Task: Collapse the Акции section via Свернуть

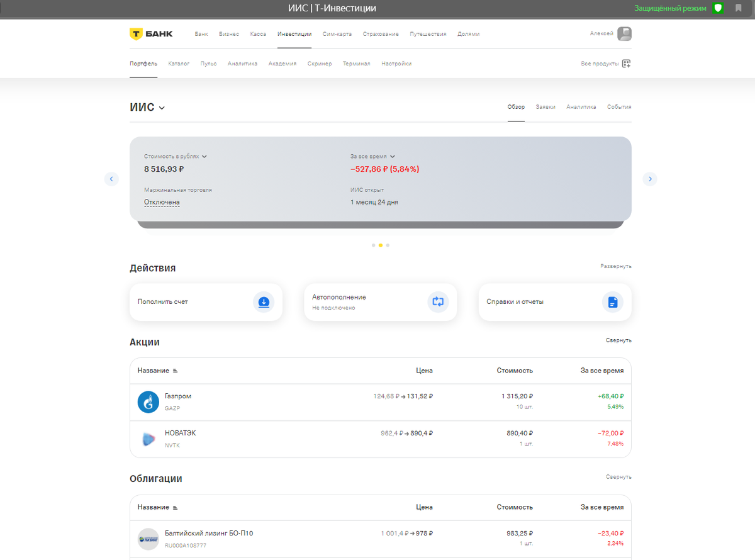Action: point(618,340)
